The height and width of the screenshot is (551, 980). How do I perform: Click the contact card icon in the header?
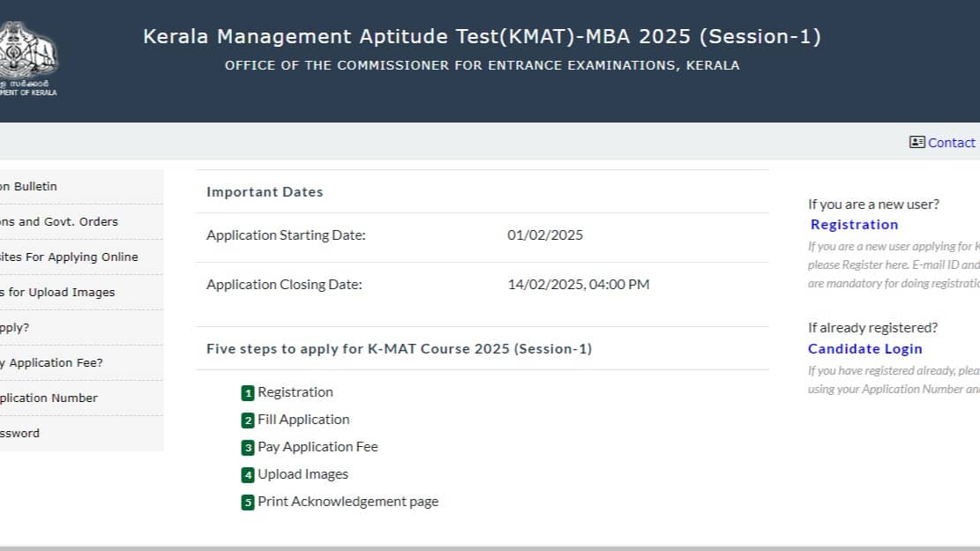pyautogui.click(x=916, y=142)
